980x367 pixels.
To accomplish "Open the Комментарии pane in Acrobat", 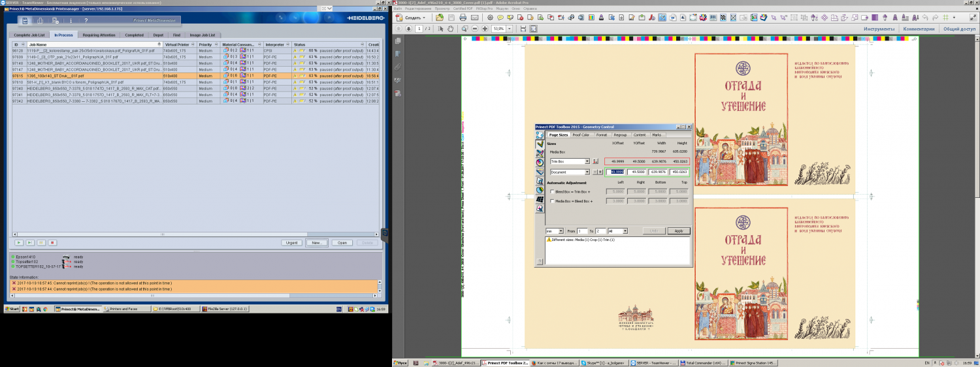I will point(919,29).
